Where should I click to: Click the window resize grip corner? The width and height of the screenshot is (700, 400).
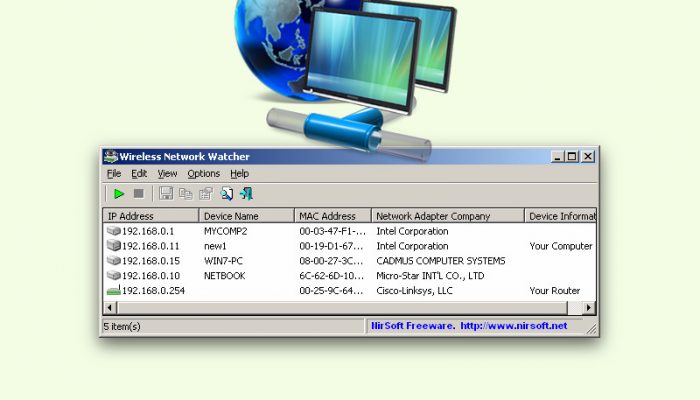click(592, 329)
